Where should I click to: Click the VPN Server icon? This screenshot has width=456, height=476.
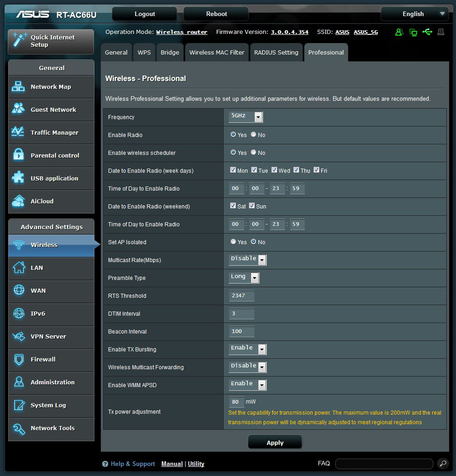19,336
